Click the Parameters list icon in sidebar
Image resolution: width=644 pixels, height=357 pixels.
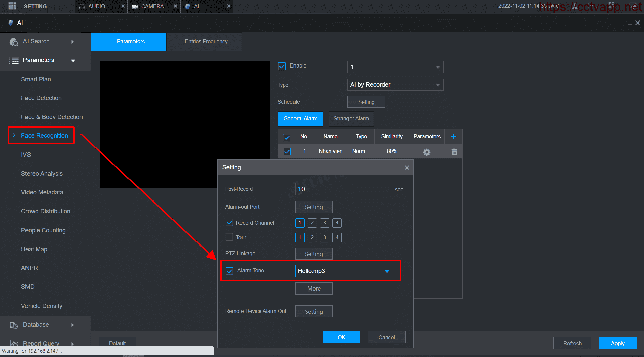(14, 61)
